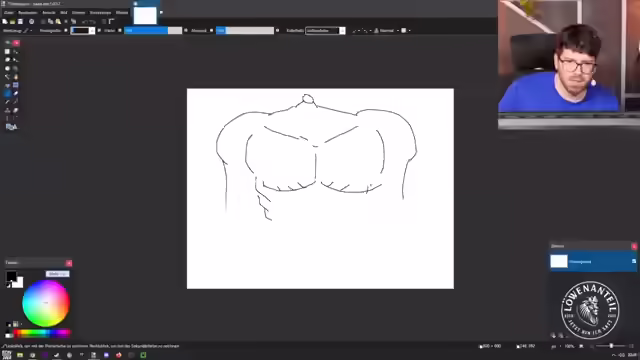The width and height of the screenshot is (640, 360).
Task: Select the Hintergrund layer thumbnail
Action: click(559, 261)
